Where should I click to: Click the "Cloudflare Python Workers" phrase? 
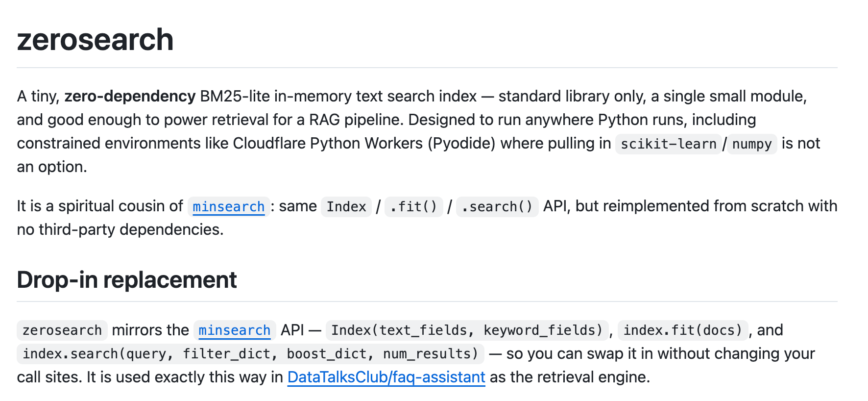pos(328,143)
